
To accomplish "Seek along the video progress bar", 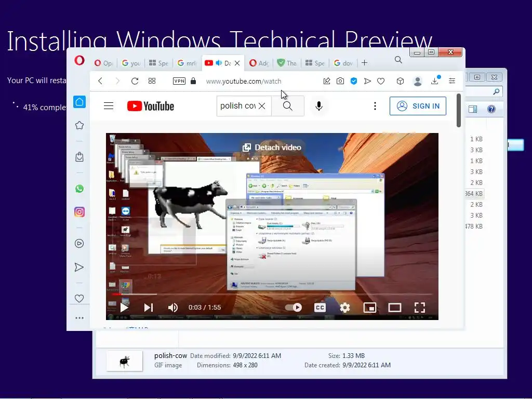I will pos(272,294).
